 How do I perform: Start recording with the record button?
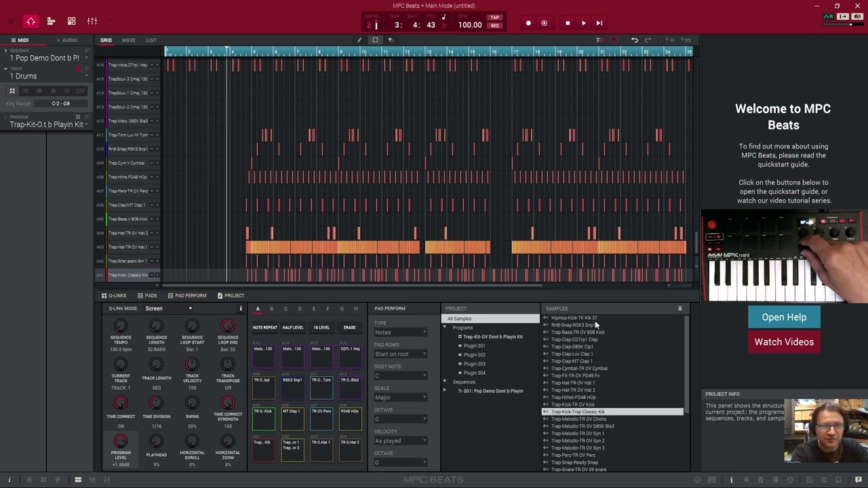tap(528, 24)
